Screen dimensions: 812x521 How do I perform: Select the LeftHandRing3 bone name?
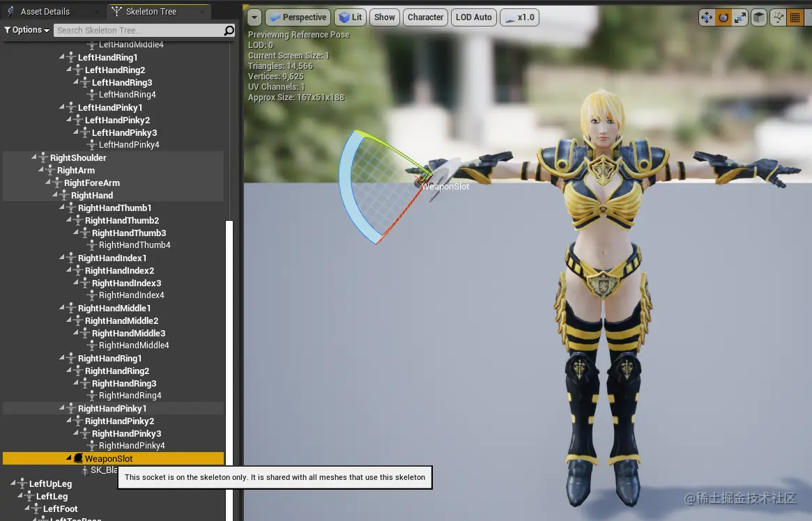tap(122, 82)
